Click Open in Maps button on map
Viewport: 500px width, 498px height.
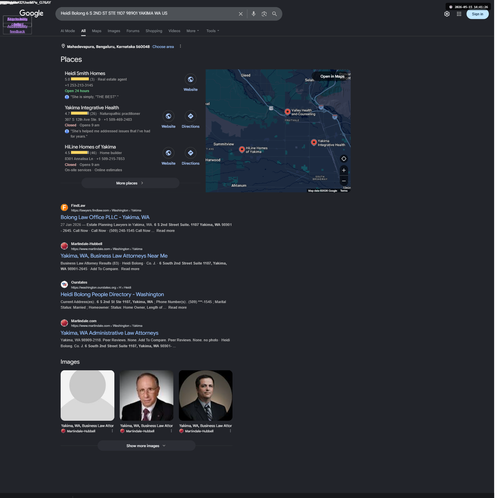pos(332,76)
